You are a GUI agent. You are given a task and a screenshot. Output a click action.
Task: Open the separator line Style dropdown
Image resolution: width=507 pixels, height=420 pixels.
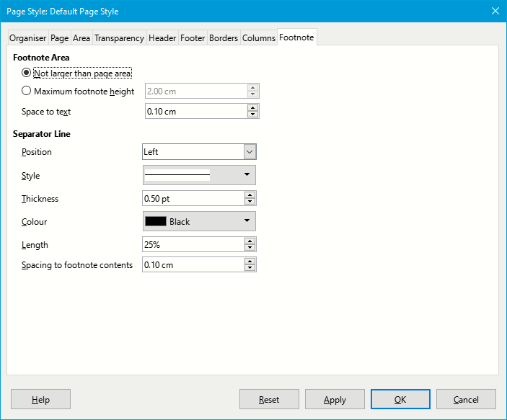point(199,175)
